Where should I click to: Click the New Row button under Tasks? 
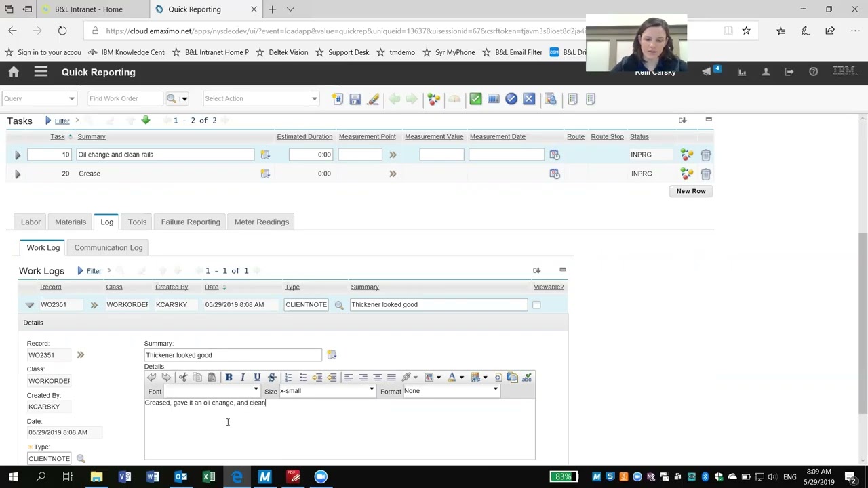click(691, 191)
